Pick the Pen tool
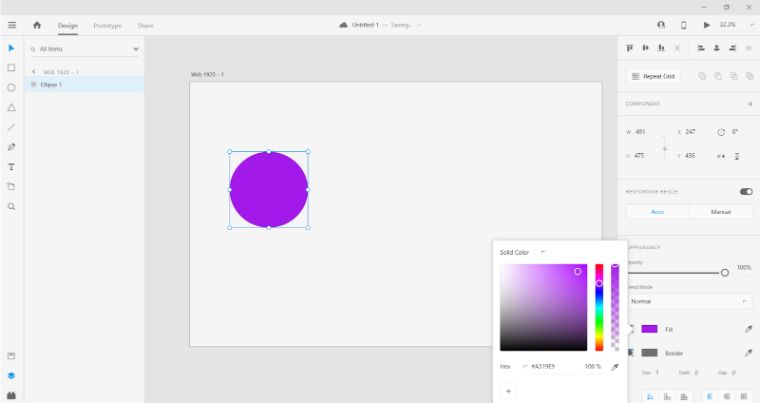The height and width of the screenshot is (403, 760). tap(11, 147)
